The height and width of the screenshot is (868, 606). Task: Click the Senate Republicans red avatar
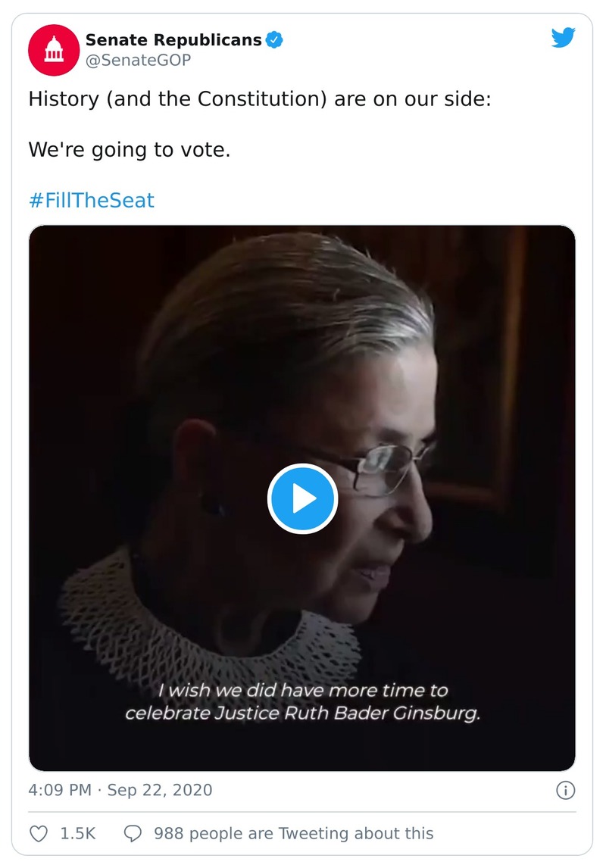coord(53,50)
